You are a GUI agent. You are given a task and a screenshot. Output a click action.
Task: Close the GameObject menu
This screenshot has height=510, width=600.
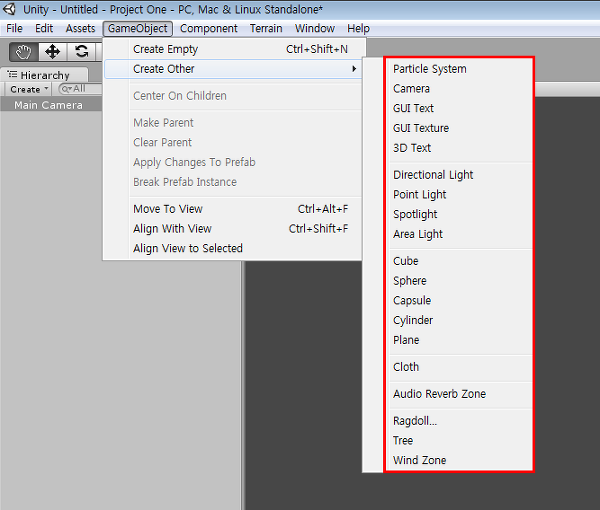point(138,28)
